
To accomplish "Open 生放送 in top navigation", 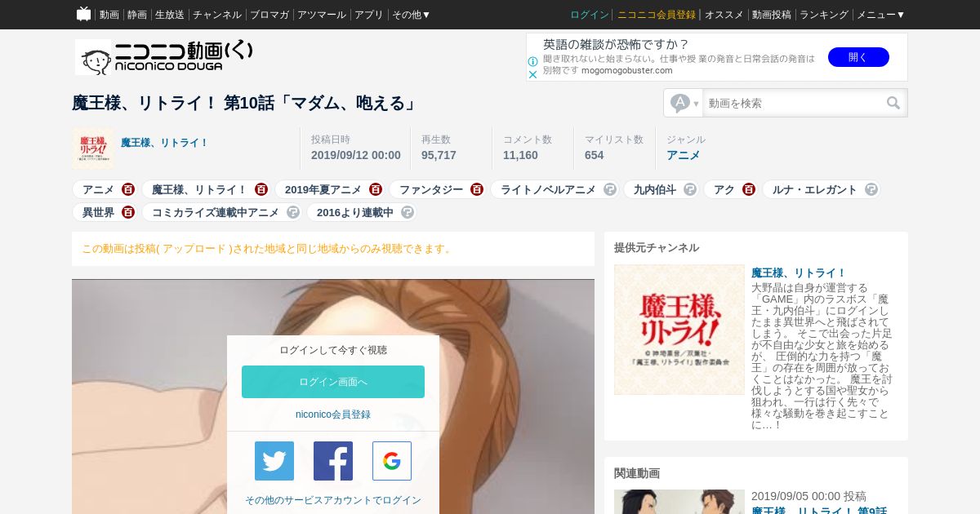I will click(x=170, y=15).
